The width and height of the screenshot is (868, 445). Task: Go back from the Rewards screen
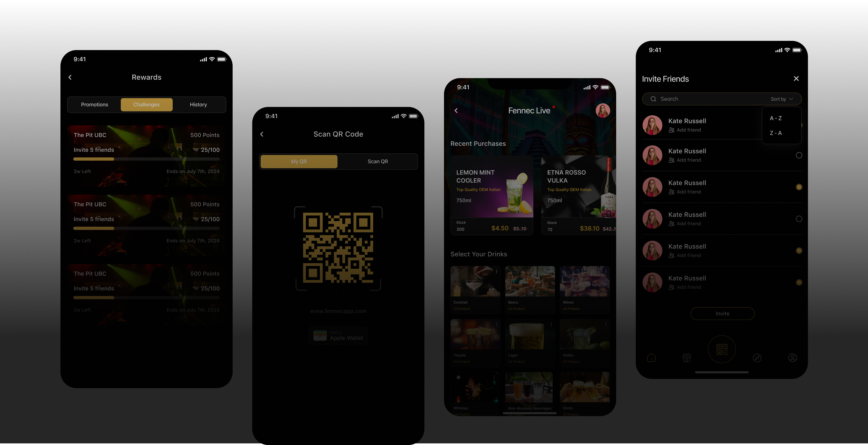tap(70, 77)
